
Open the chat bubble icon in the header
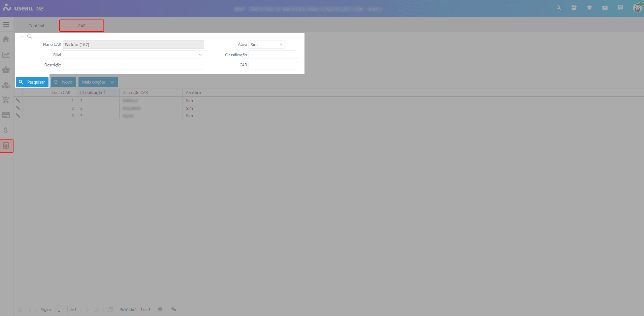tap(620, 8)
